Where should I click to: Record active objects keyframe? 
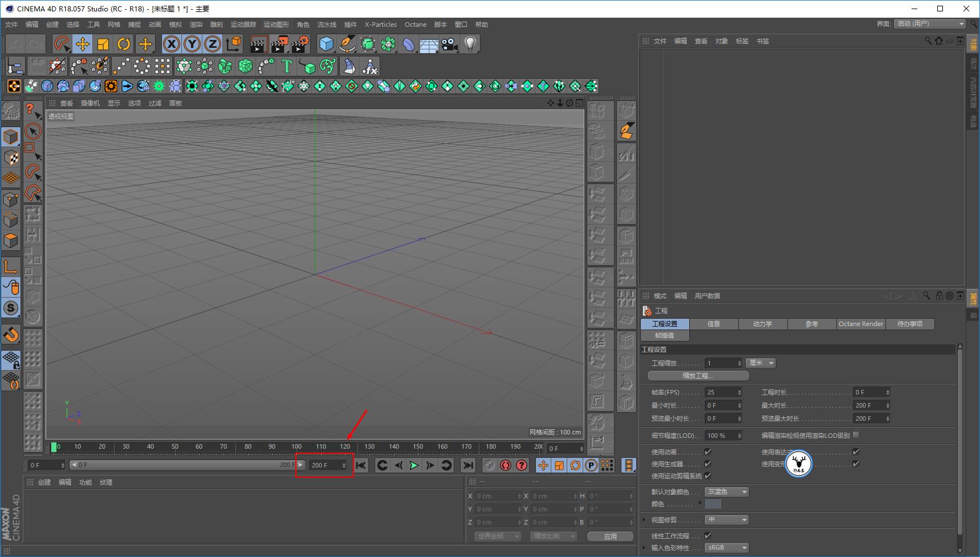pyautogui.click(x=490, y=465)
